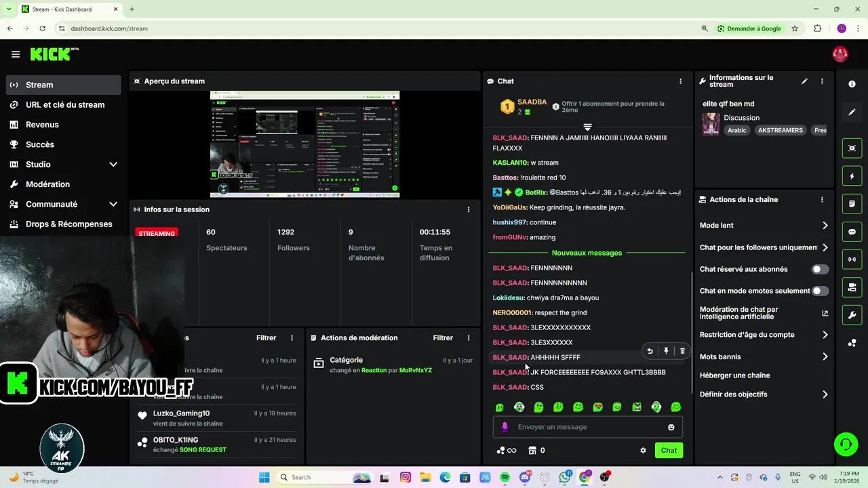Toggle the channel actions icon in right toolbar
The height and width of the screenshot is (488, 868).
click(x=852, y=287)
